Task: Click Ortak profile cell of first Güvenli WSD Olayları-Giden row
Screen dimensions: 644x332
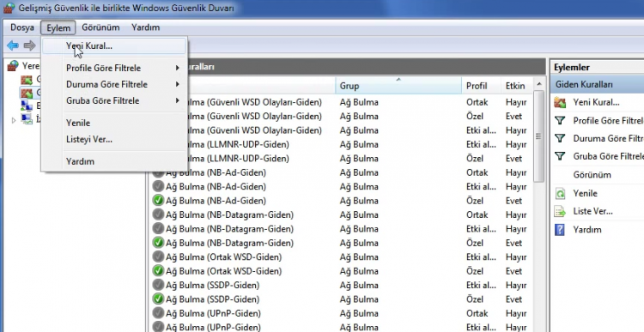Action: tap(477, 102)
